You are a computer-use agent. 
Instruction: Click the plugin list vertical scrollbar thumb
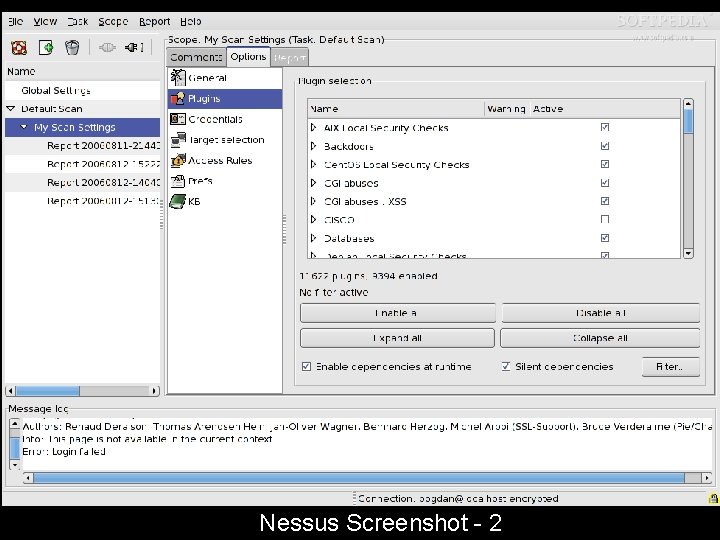[688, 122]
